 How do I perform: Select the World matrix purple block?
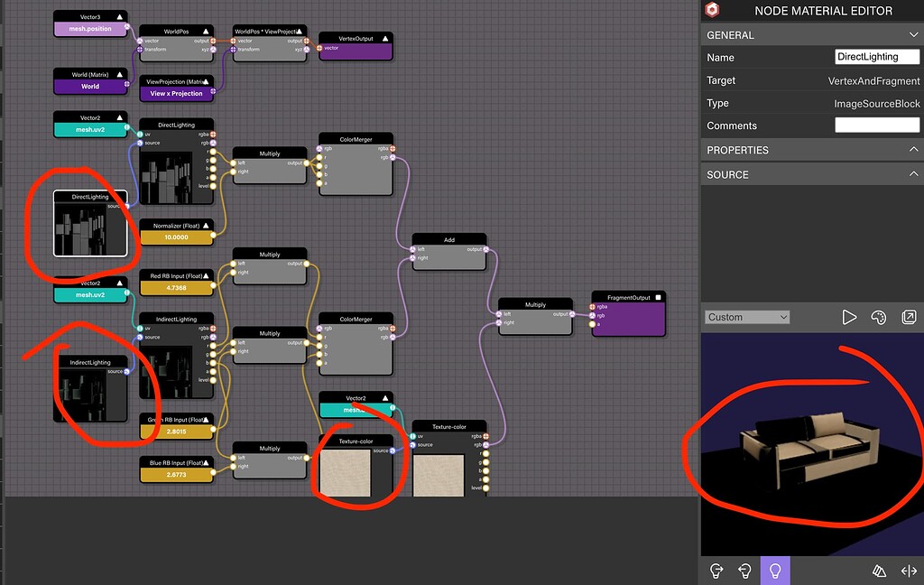pos(90,86)
